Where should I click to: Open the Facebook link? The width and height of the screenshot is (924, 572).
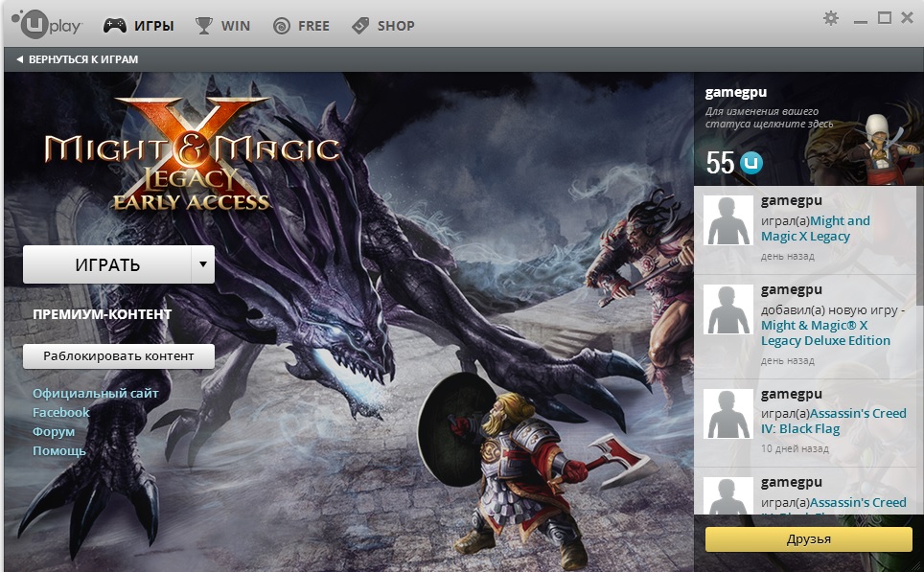(60, 412)
